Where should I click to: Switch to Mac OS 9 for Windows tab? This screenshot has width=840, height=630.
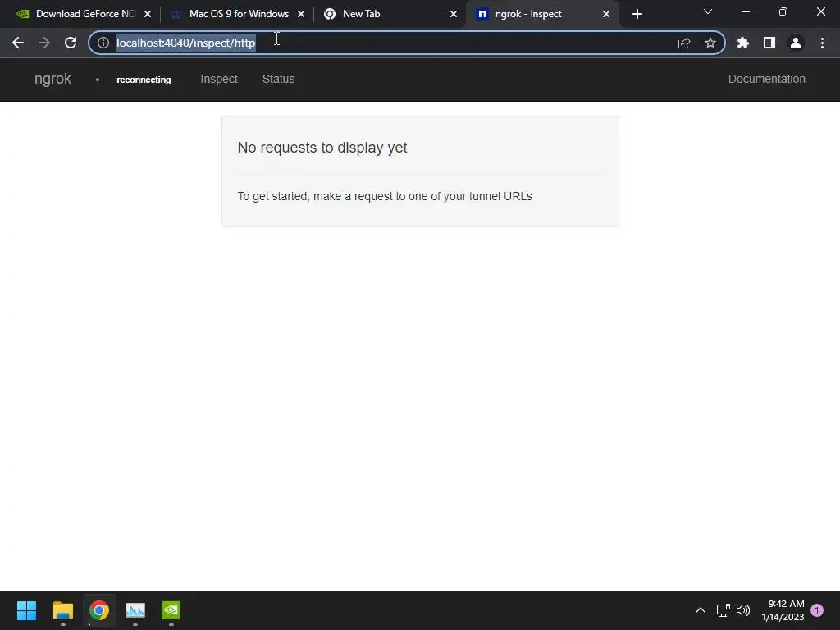[x=239, y=14]
